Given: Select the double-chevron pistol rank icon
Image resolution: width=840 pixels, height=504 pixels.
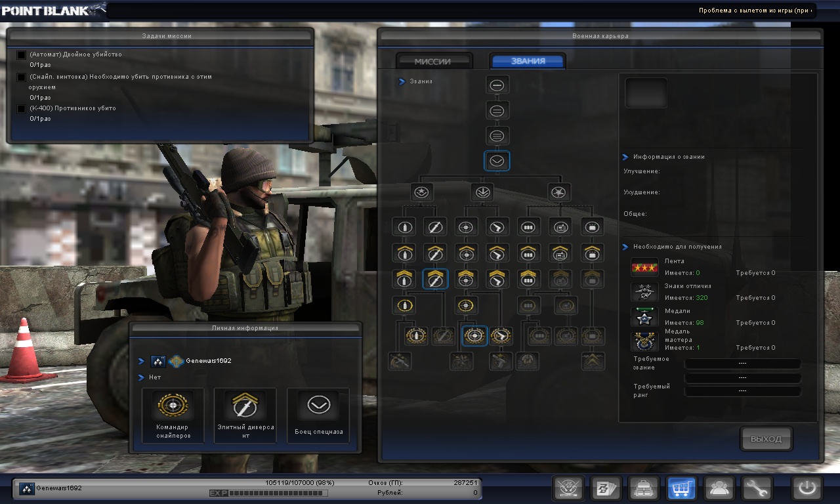Looking at the screenshot, I should [497, 279].
